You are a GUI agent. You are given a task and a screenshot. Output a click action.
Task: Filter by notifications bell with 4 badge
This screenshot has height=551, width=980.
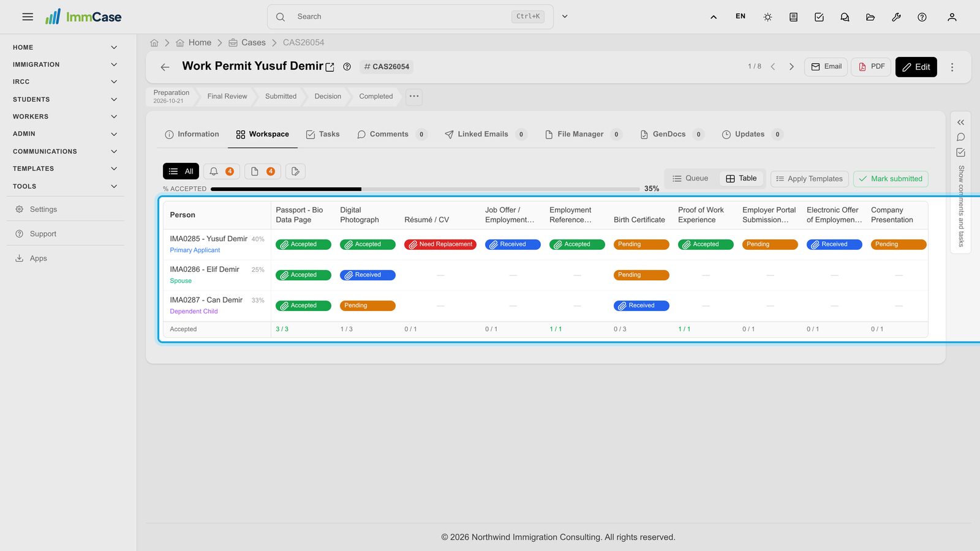[x=221, y=171]
